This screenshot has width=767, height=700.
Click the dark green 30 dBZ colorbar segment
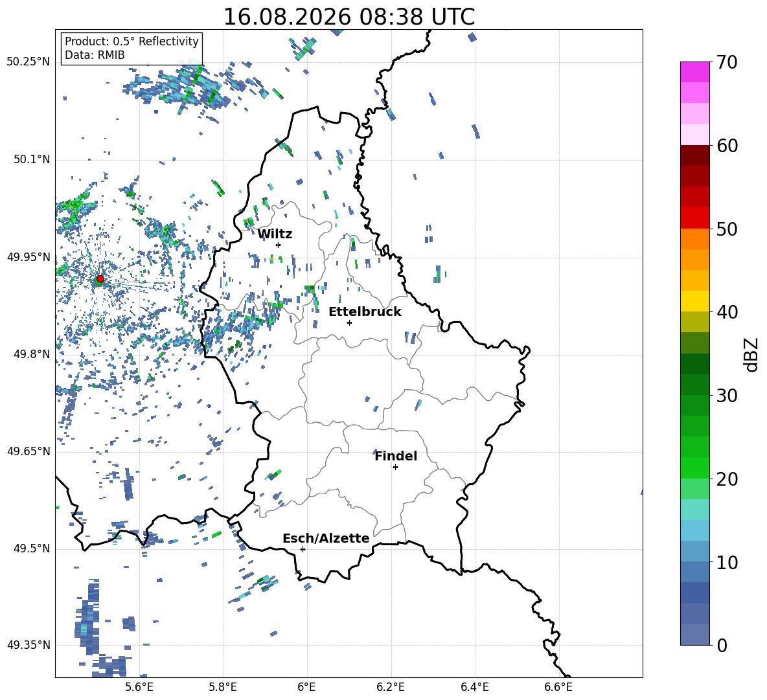[x=694, y=385]
